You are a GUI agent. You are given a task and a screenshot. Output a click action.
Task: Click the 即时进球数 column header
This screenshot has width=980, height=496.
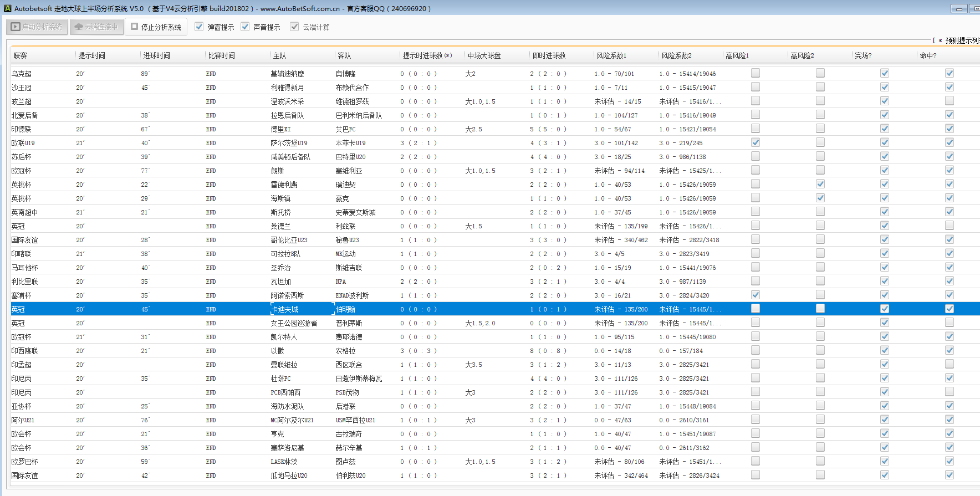click(x=549, y=55)
